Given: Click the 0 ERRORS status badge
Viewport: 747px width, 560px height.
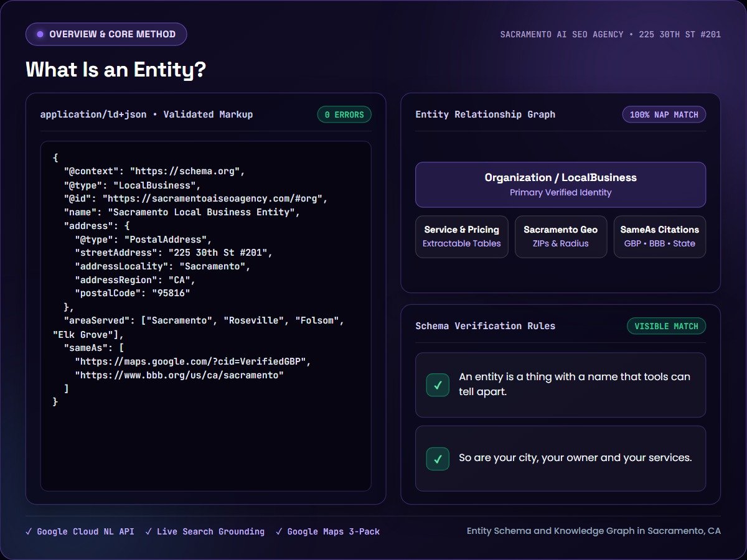Looking at the screenshot, I should [344, 114].
